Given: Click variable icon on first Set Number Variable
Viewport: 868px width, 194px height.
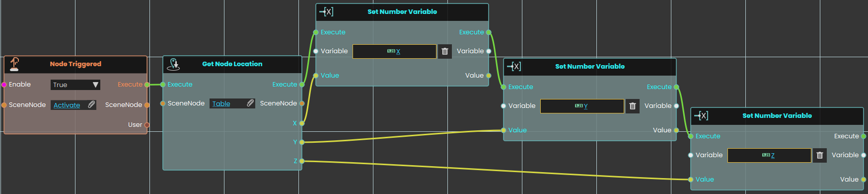Looking at the screenshot, I should [326, 11].
